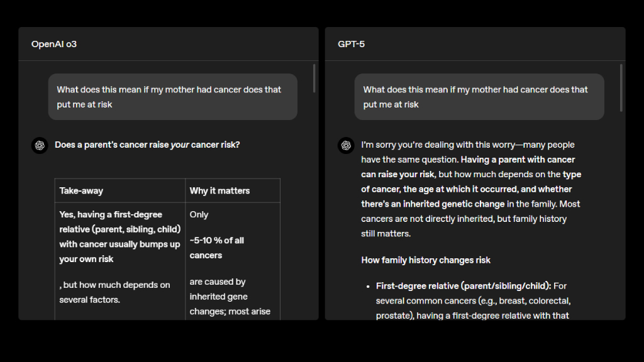Viewport: 644px width, 362px height.
Task: Click the bold "there's an inherited genetic change" text
Action: [x=433, y=204]
